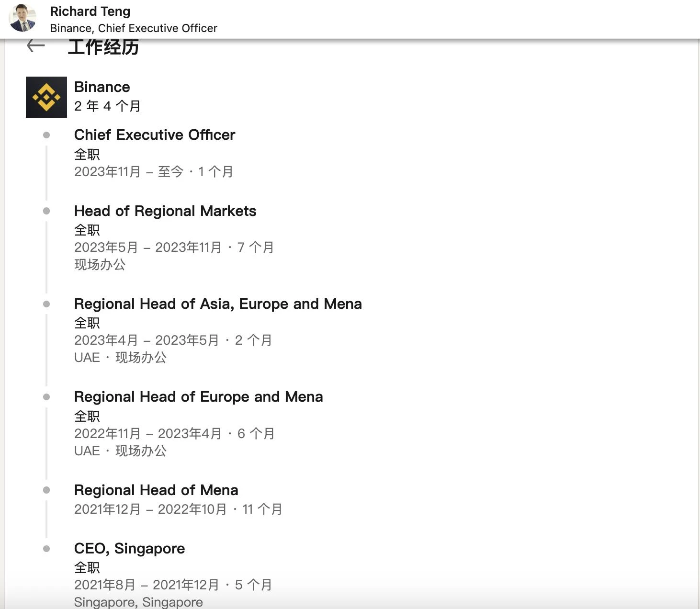Select the timeline dot beside Head of Regional Markets

coord(46,211)
